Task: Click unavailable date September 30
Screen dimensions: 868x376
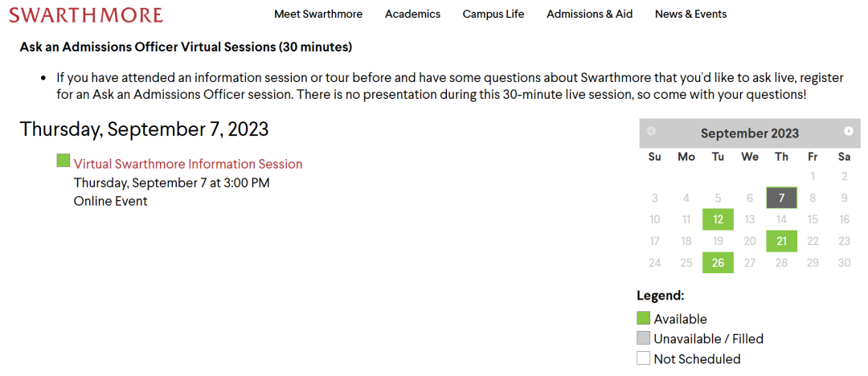Action: (844, 263)
